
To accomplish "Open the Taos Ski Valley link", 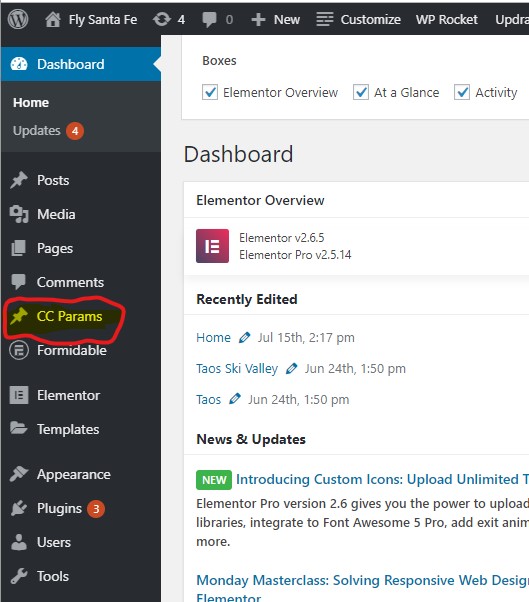I will pos(237,369).
